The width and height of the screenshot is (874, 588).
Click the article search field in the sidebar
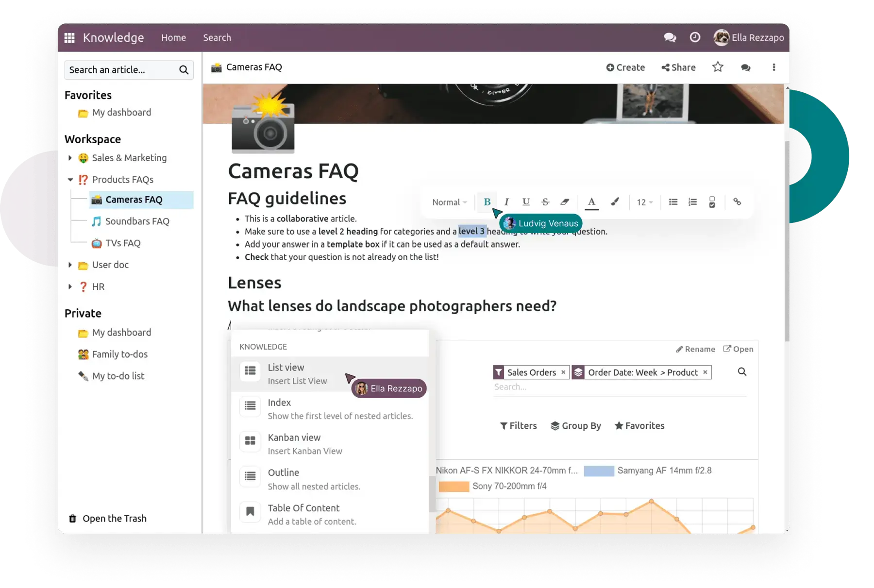coord(121,69)
